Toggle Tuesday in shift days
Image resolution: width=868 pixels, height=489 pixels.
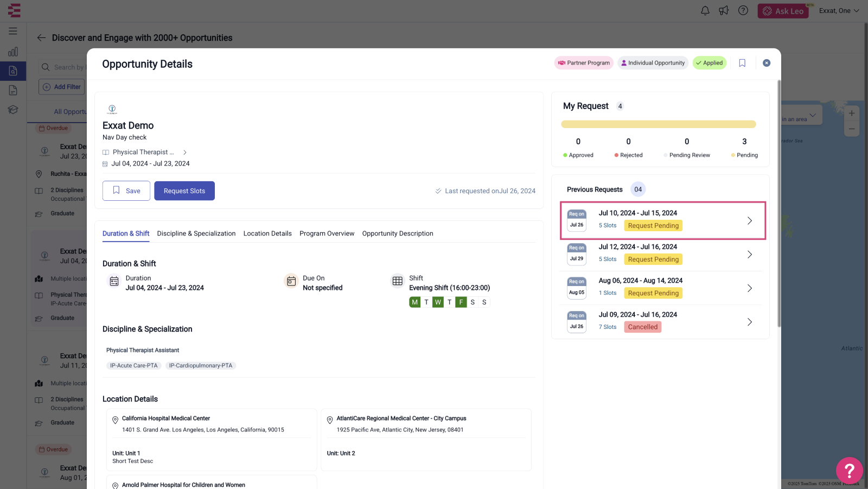coord(426,302)
